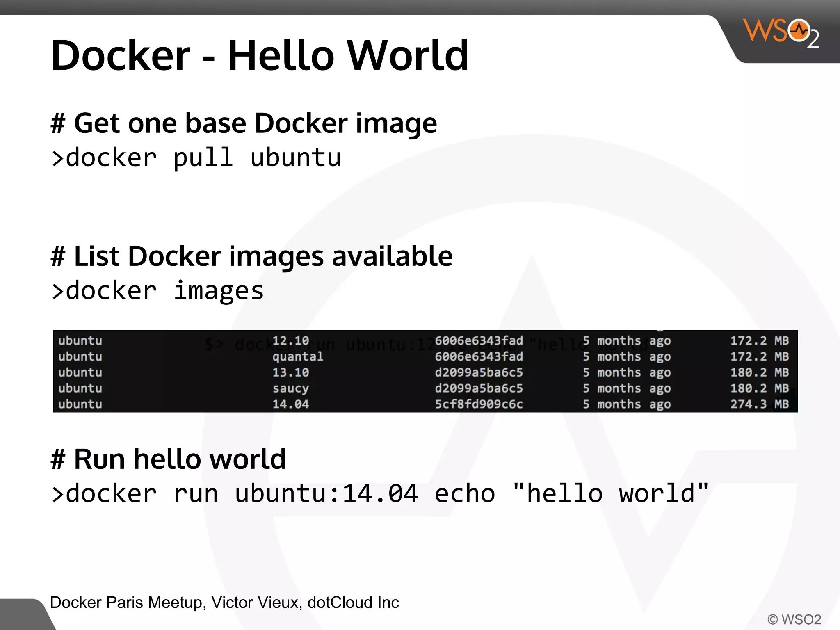Select the 'Docker - Hello World' slide title

click(x=260, y=55)
